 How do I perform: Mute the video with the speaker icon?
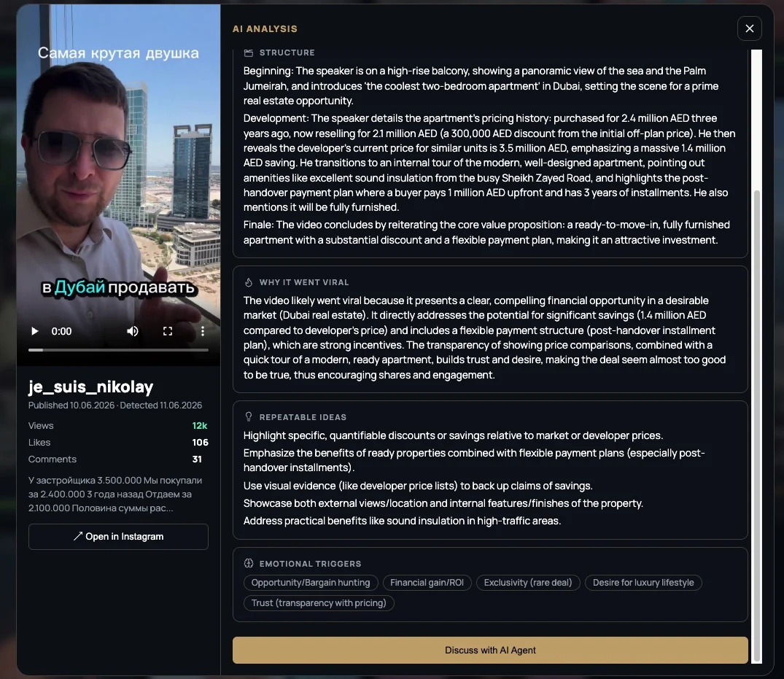(133, 331)
